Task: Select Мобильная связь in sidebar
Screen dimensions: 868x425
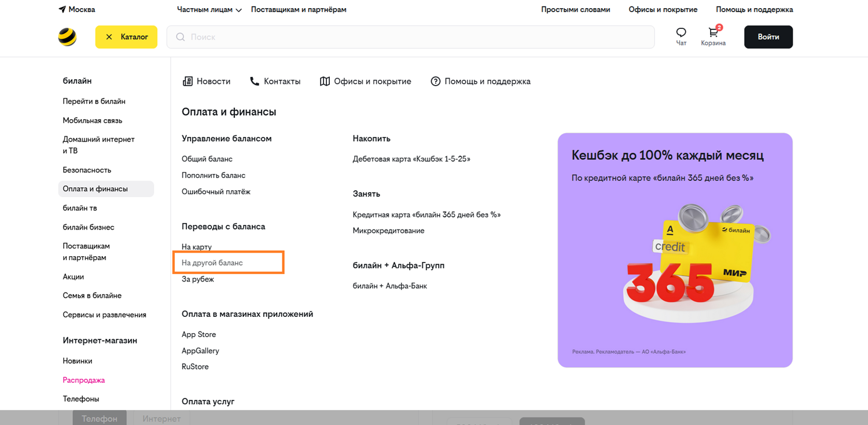Action: pyautogui.click(x=93, y=121)
